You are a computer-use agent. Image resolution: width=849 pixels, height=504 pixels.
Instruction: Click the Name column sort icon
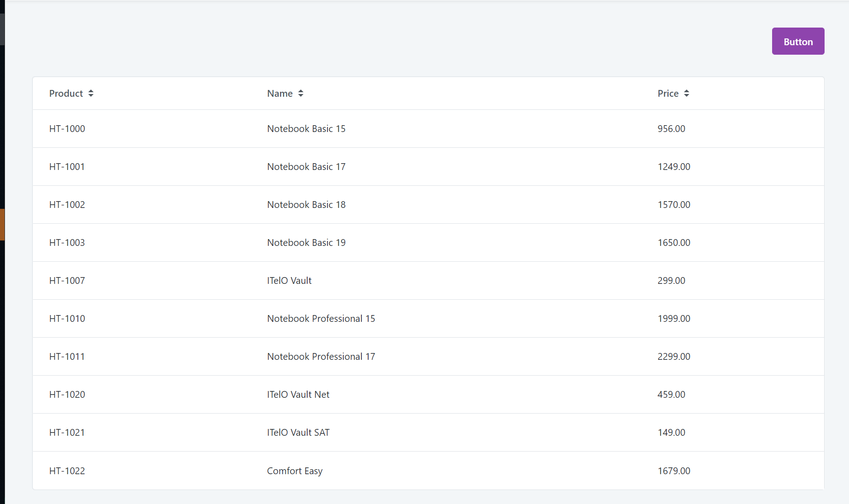(x=301, y=93)
